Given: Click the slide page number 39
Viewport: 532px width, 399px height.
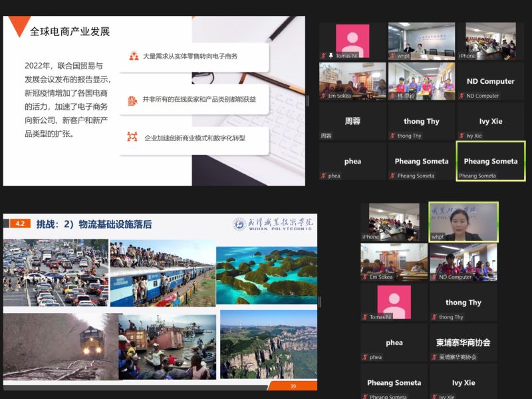Looking at the screenshot, I should click(x=293, y=386).
